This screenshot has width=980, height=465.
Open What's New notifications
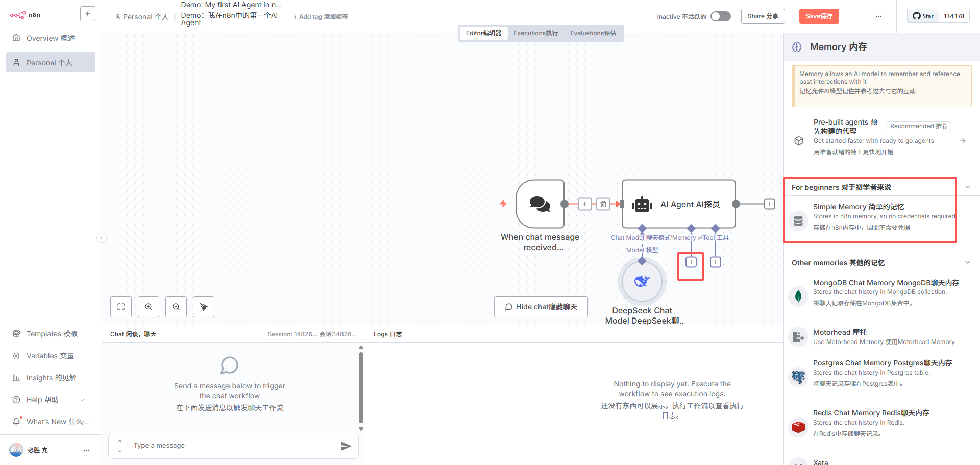point(51,422)
